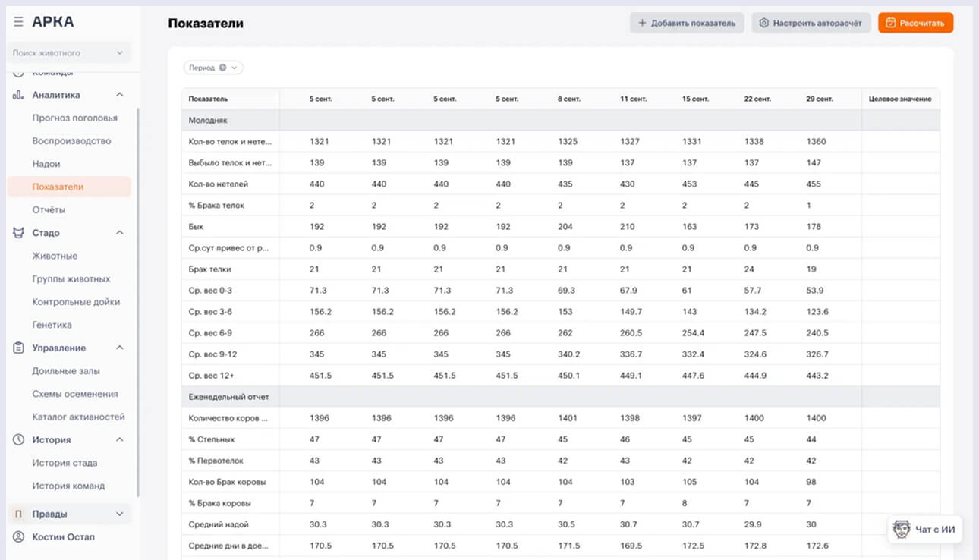Open the Чат с ИИ assistant
979x560 pixels.
click(x=925, y=529)
